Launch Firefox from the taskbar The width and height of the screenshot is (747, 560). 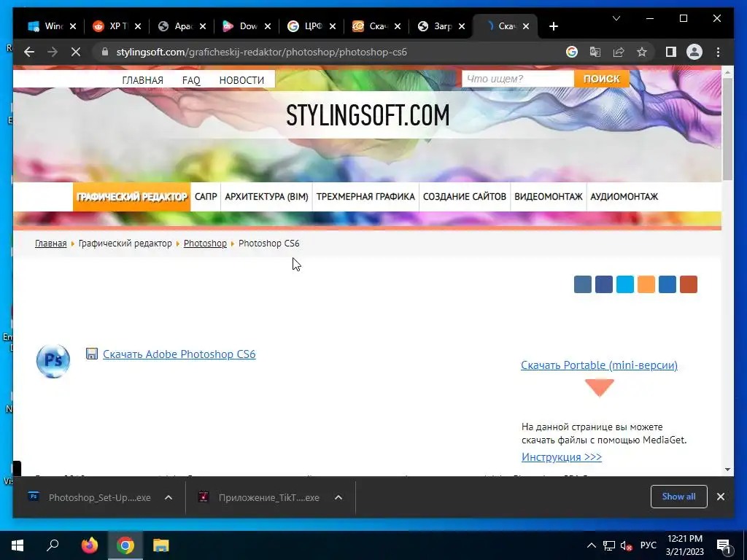(x=89, y=545)
